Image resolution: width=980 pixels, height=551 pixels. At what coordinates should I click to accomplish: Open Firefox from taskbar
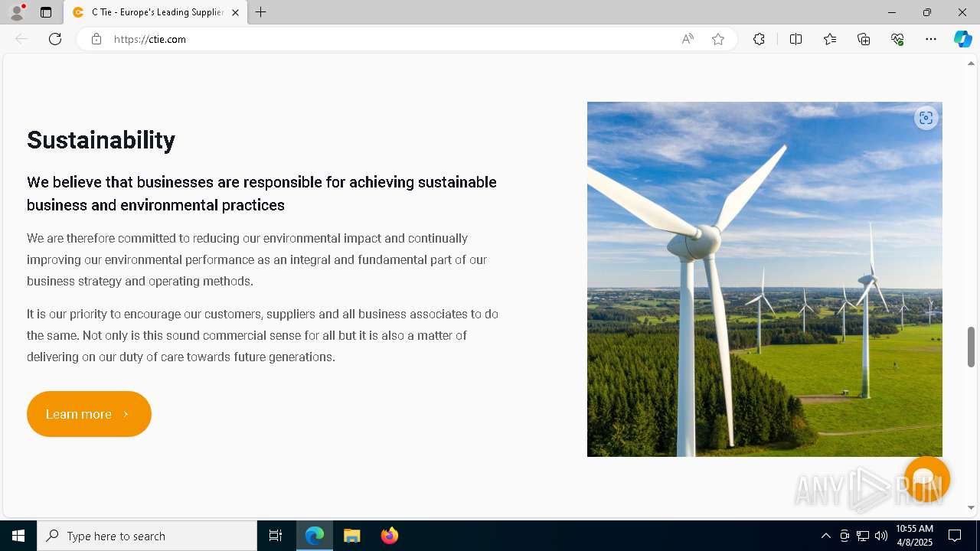pyautogui.click(x=390, y=536)
